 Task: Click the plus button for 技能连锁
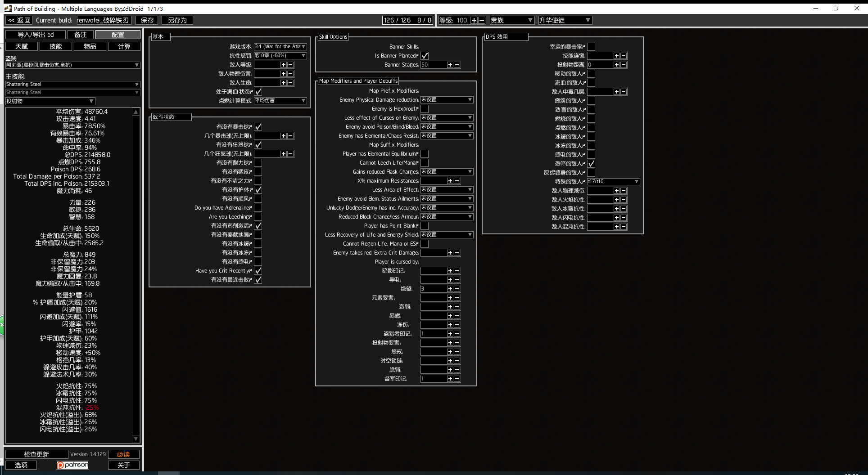(x=616, y=56)
